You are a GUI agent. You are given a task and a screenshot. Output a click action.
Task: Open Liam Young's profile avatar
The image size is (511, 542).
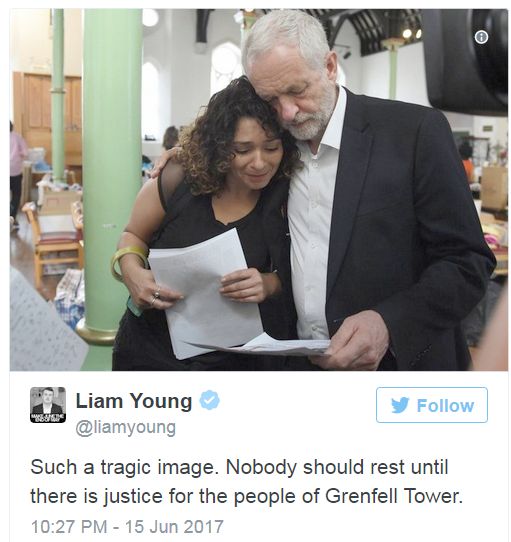tap(48, 405)
